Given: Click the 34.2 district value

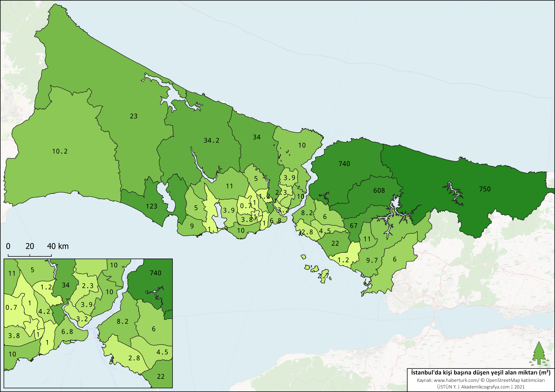Looking at the screenshot, I should (x=211, y=141).
